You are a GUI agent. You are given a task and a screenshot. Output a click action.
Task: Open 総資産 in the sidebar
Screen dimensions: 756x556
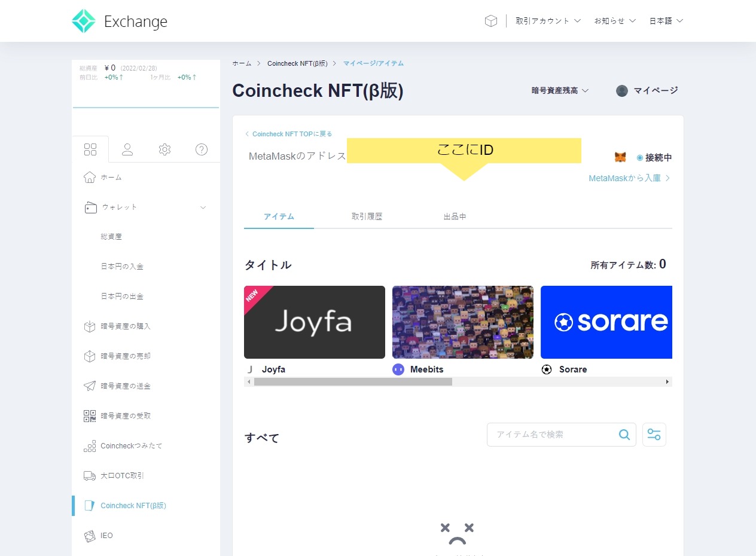click(x=111, y=237)
